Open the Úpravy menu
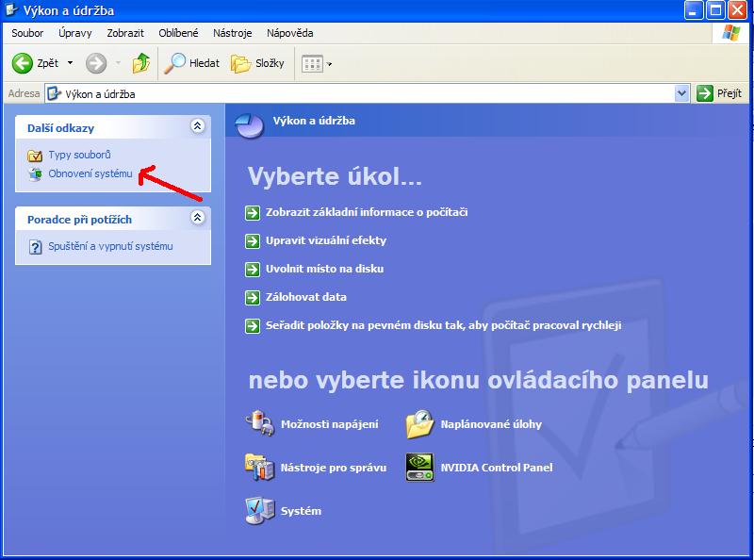Viewport: 754px width, 560px height. 75,33
